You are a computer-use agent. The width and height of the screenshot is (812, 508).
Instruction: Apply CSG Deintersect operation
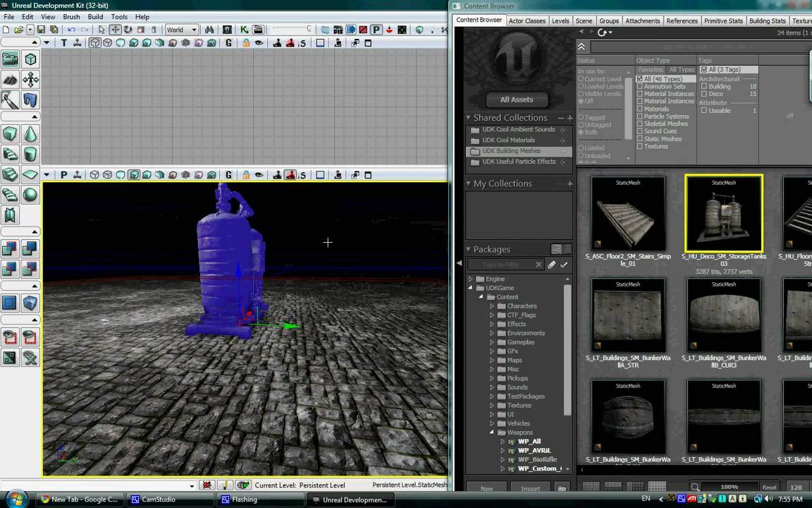(x=30, y=269)
